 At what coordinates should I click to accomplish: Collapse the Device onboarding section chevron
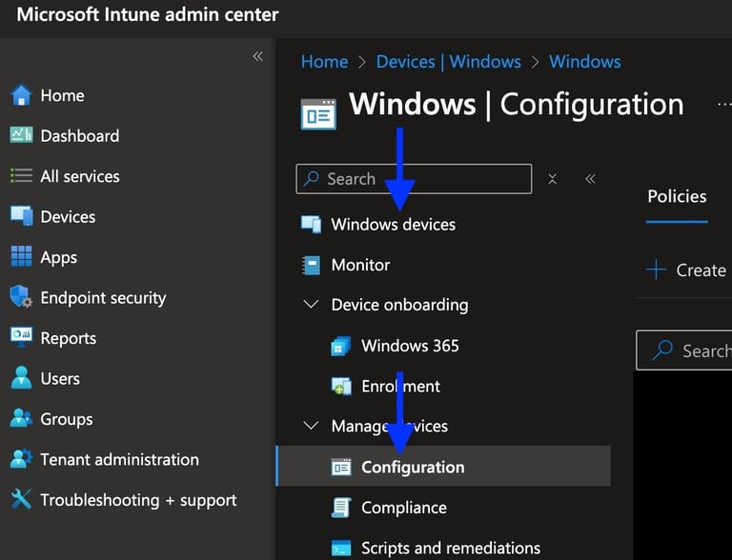pos(311,305)
